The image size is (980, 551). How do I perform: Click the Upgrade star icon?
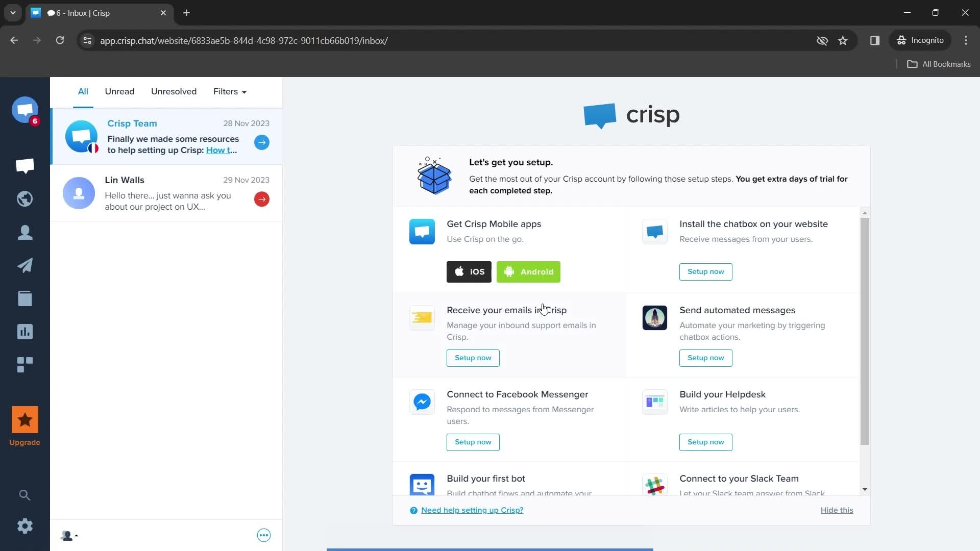coord(24,420)
